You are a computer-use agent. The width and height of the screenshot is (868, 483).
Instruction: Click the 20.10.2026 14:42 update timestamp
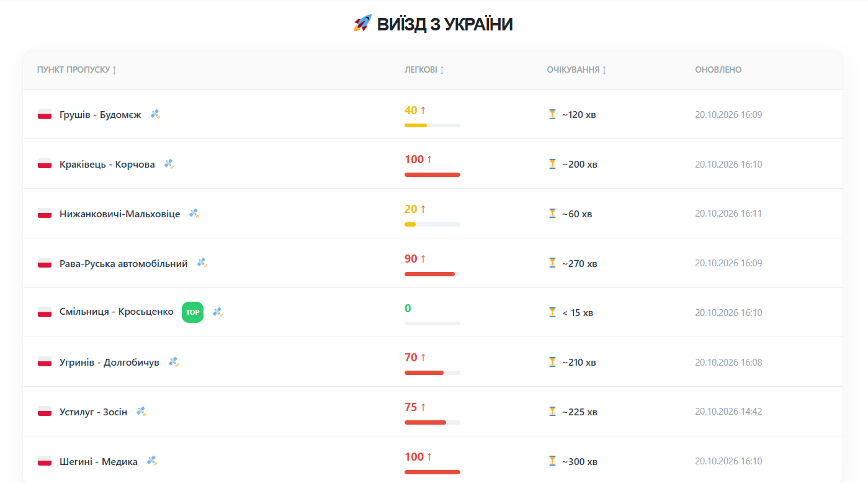coord(728,412)
